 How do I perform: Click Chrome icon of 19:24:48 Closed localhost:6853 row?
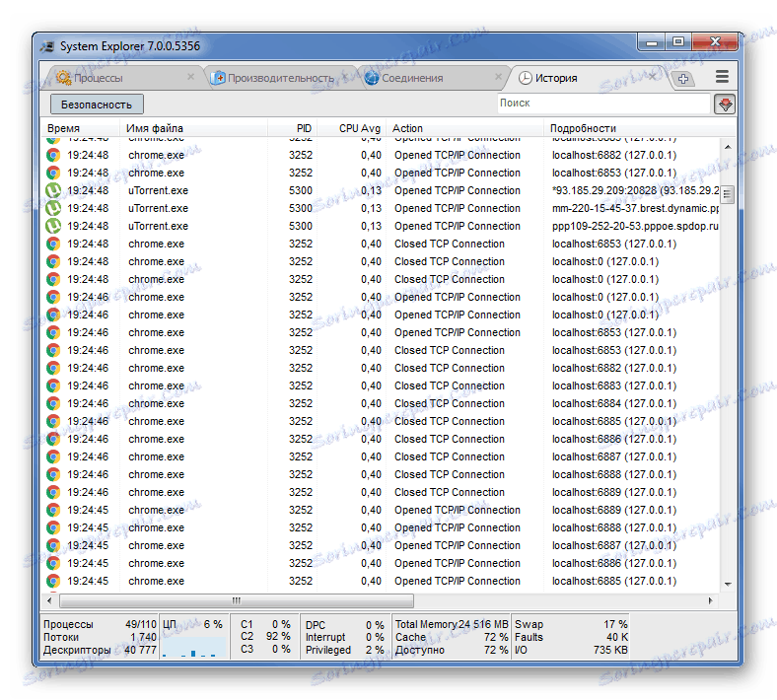(53, 244)
